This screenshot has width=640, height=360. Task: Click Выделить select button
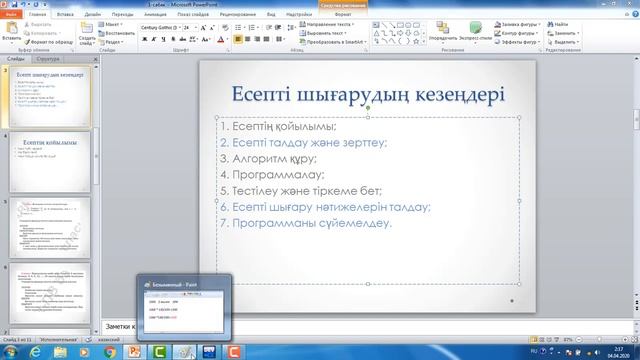click(563, 42)
